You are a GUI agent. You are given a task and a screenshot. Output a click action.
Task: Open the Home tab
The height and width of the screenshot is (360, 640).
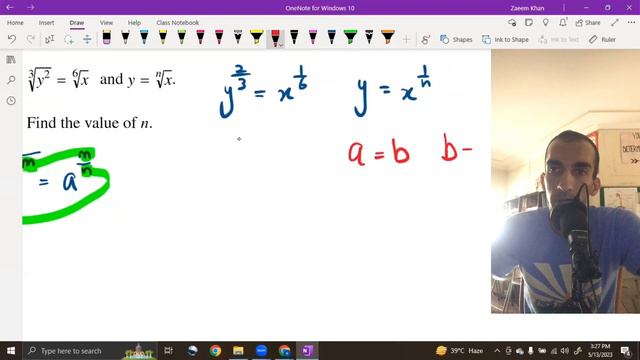click(x=15, y=23)
